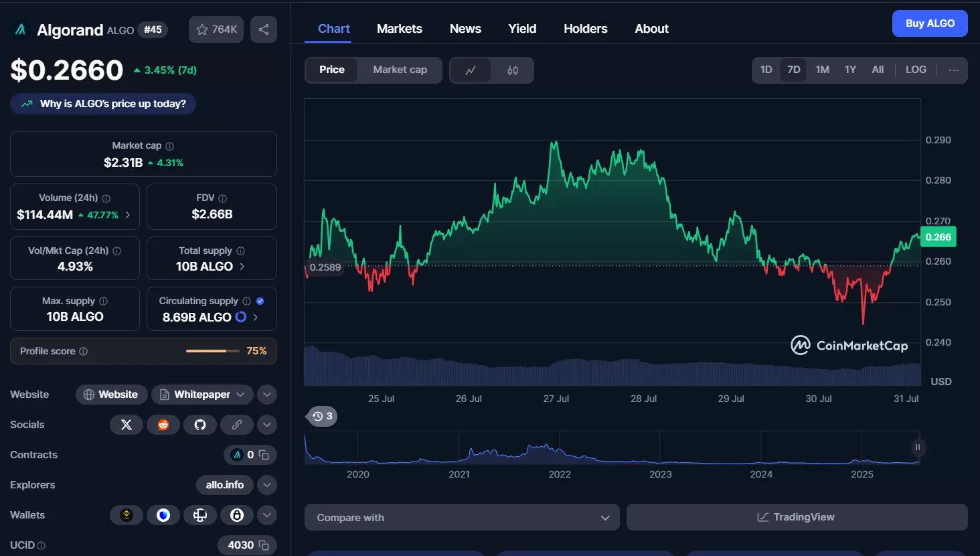Click the Profile score 75% bar
This screenshot has height=556, width=980.
click(x=212, y=351)
